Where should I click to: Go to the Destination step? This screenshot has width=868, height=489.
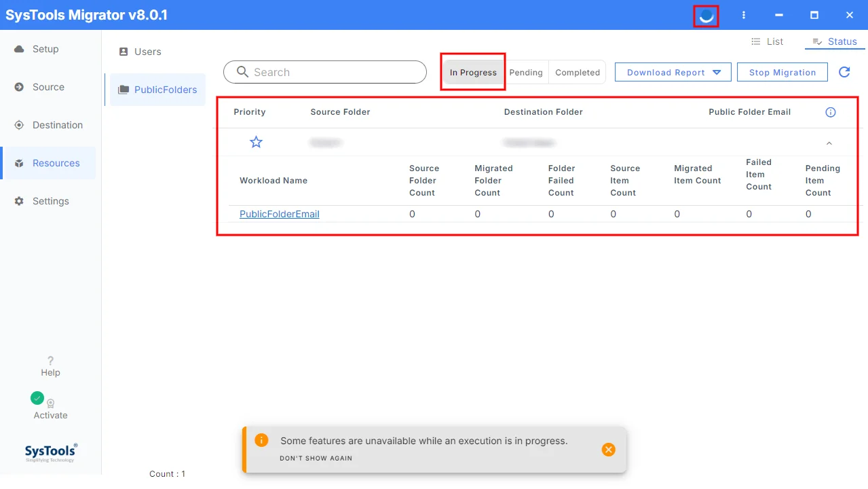point(48,125)
